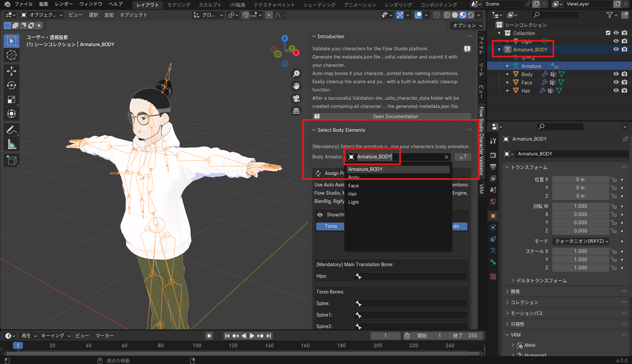Click the 3D Cursor tool
The image size is (632, 364).
(12, 55)
